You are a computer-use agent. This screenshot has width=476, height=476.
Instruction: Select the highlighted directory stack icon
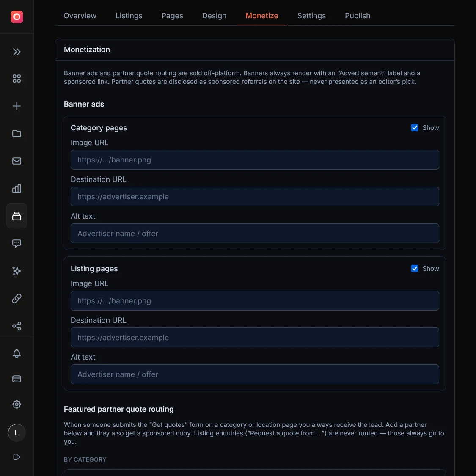click(17, 216)
